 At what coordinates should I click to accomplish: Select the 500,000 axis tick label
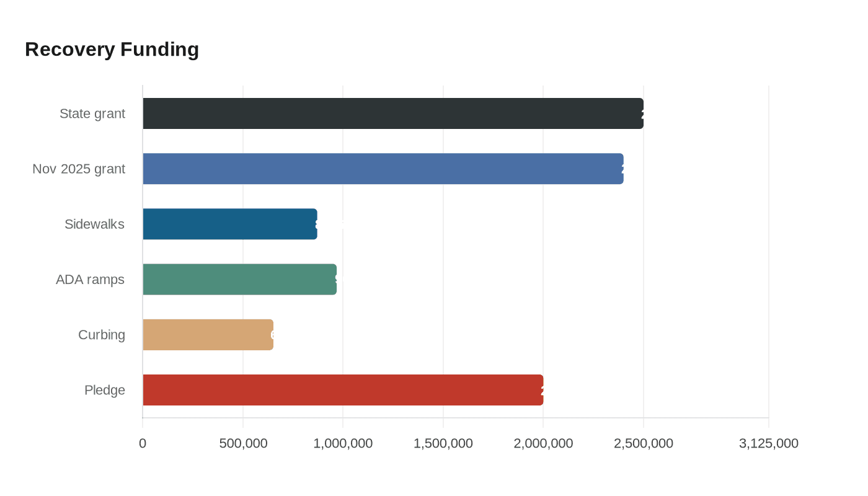[x=243, y=443]
